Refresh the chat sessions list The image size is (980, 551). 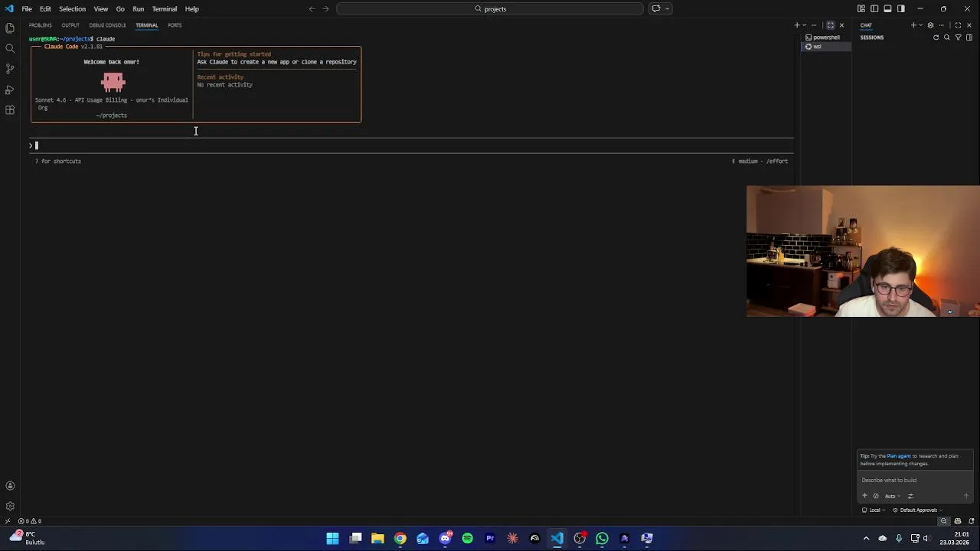pyautogui.click(x=936, y=37)
